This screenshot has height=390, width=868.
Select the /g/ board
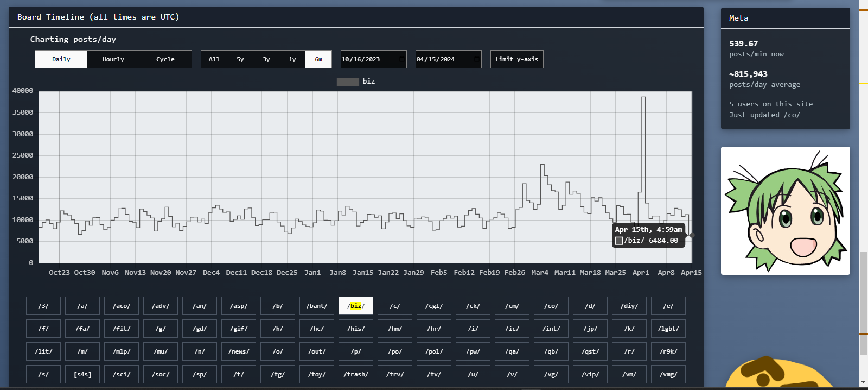(161, 329)
